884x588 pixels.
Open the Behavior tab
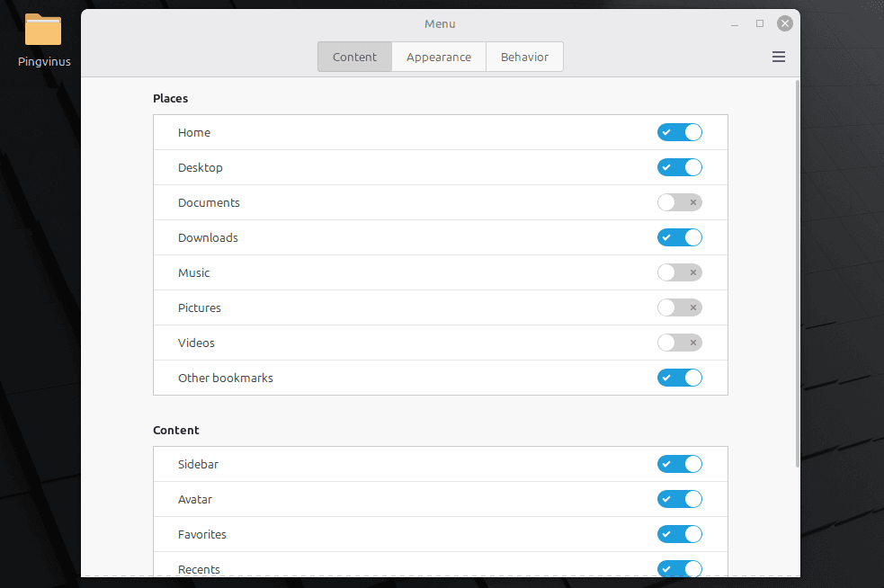pos(524,57)
